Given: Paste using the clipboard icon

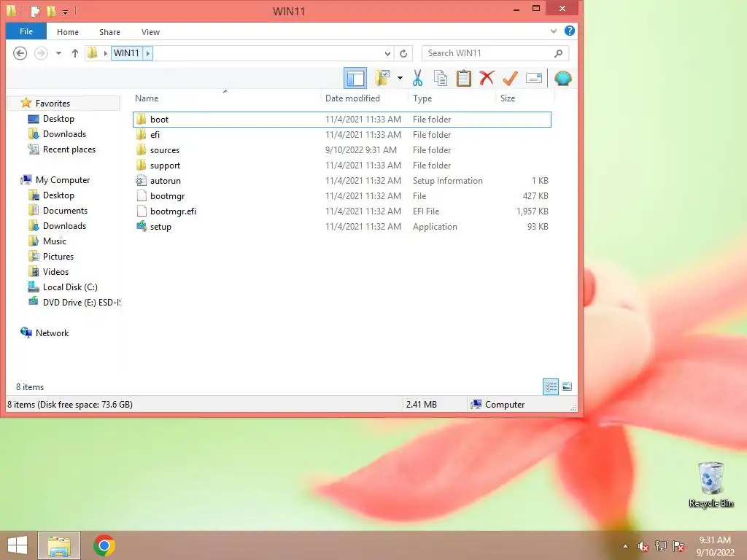Looking at the screenshot, I should point(463,78).
